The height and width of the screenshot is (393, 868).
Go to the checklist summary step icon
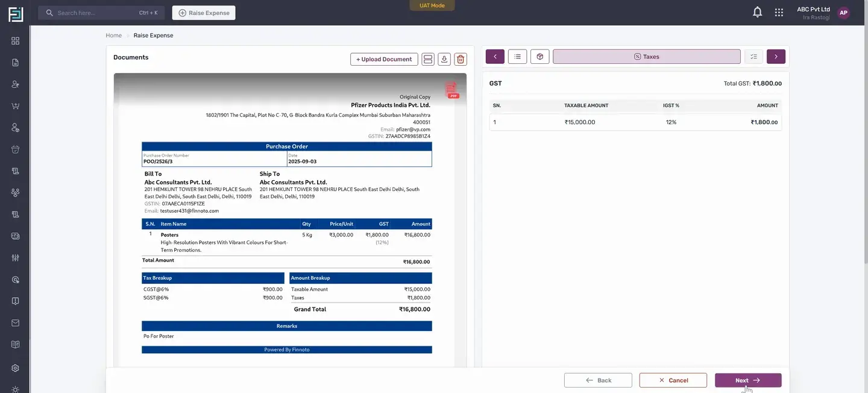tap(753, 57)
